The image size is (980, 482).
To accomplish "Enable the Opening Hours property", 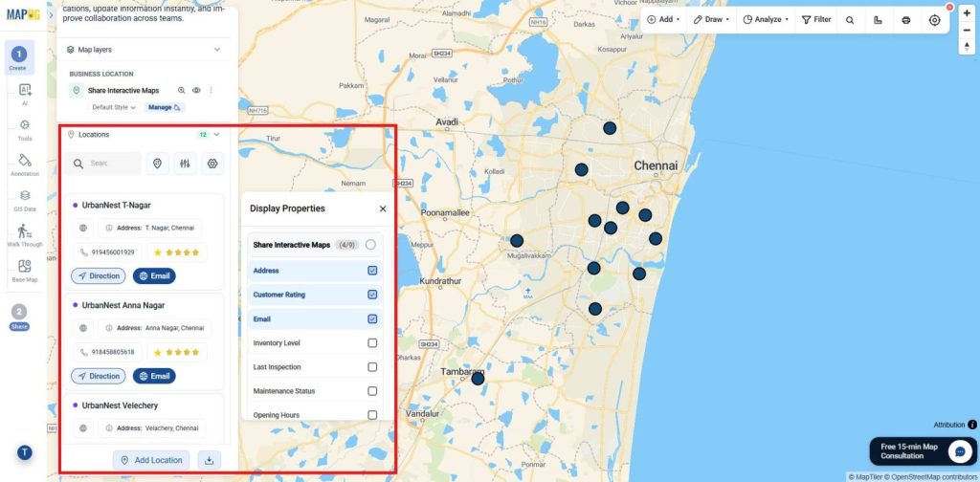I will pos(372,414).
